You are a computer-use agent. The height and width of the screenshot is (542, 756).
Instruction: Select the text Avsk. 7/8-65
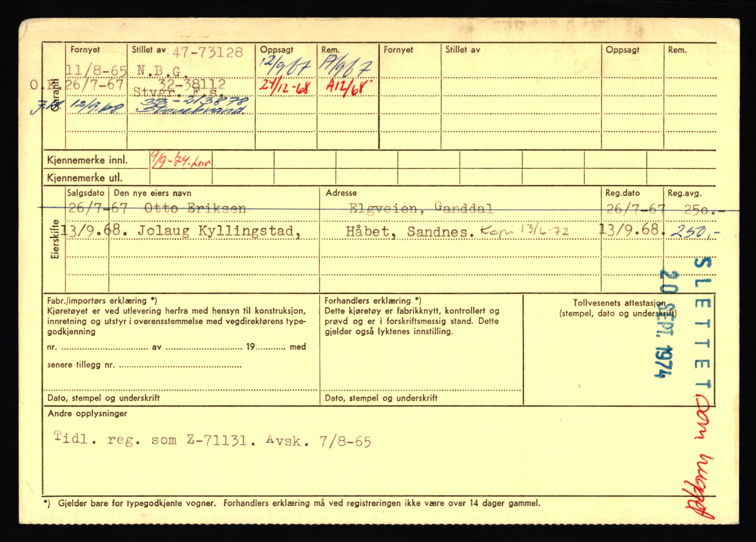coord(319,440)
